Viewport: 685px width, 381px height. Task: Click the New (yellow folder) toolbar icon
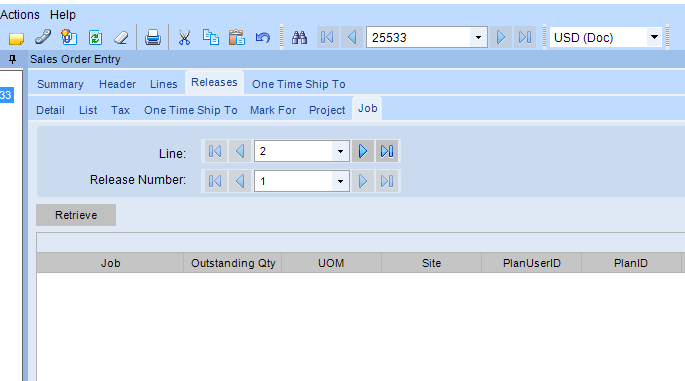click(17, 38)
